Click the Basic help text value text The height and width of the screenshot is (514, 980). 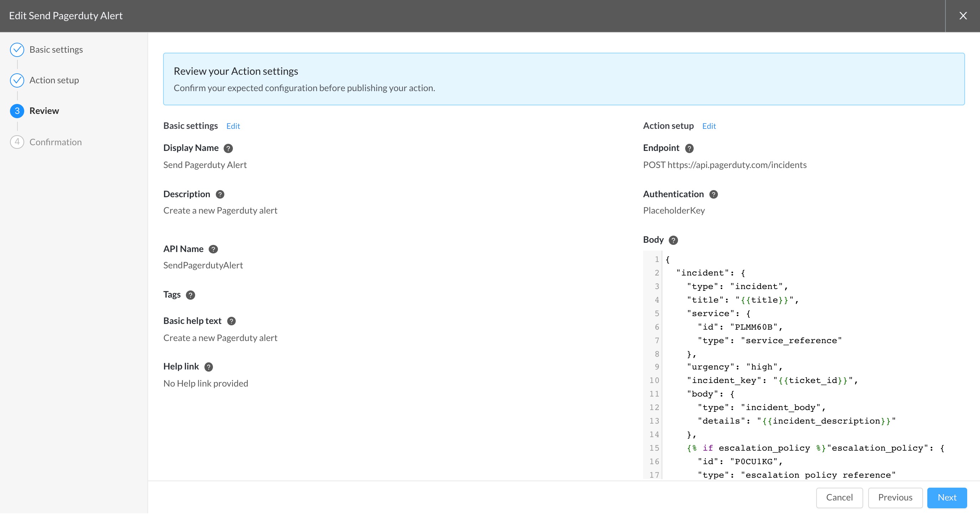(220, 338)
